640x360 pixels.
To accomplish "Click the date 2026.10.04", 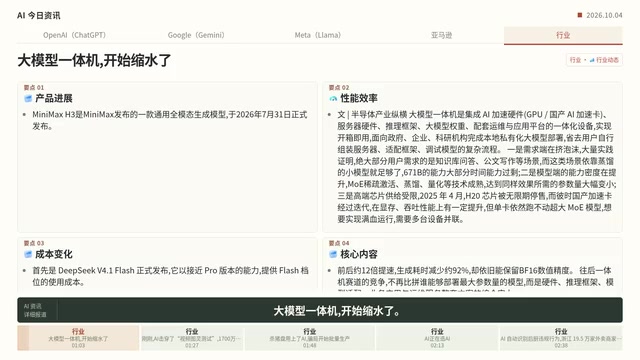I will (604, 16).
